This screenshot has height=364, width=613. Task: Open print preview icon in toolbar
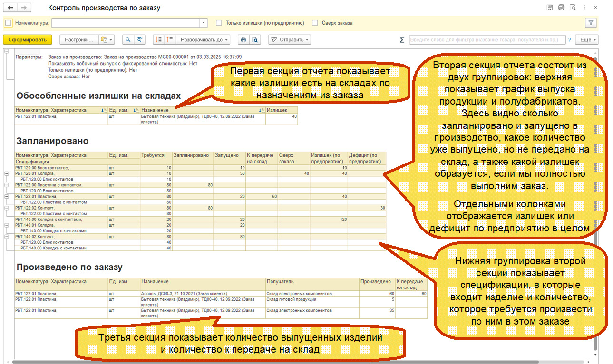pos(255,39)
